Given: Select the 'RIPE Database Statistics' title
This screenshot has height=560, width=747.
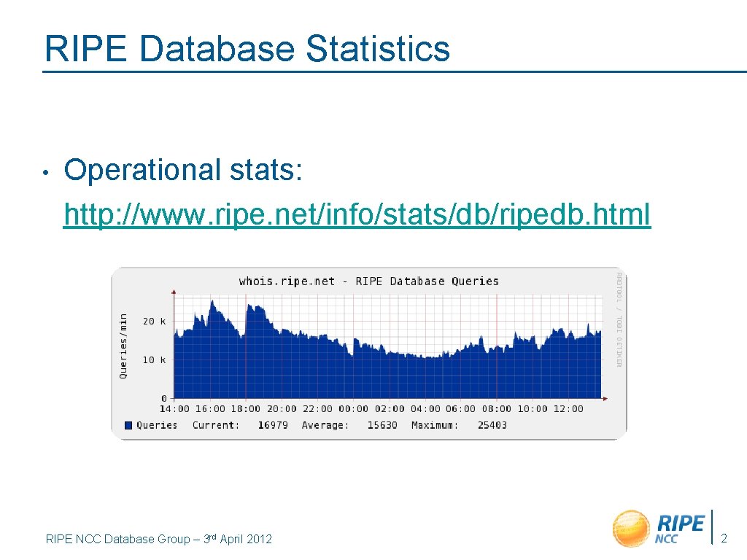Looking at the screenshot, I should pyautogui.click(x=247, y=49).
